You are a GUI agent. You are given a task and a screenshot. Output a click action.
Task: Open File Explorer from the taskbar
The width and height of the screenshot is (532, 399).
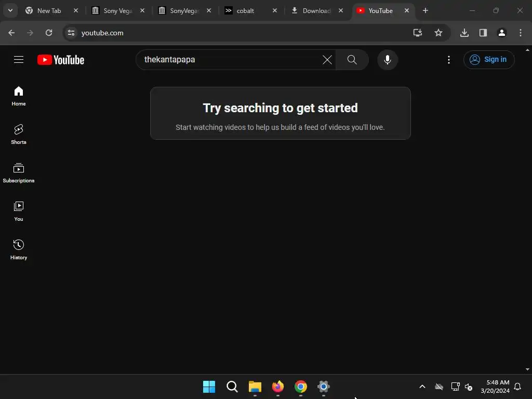(255, 387)
